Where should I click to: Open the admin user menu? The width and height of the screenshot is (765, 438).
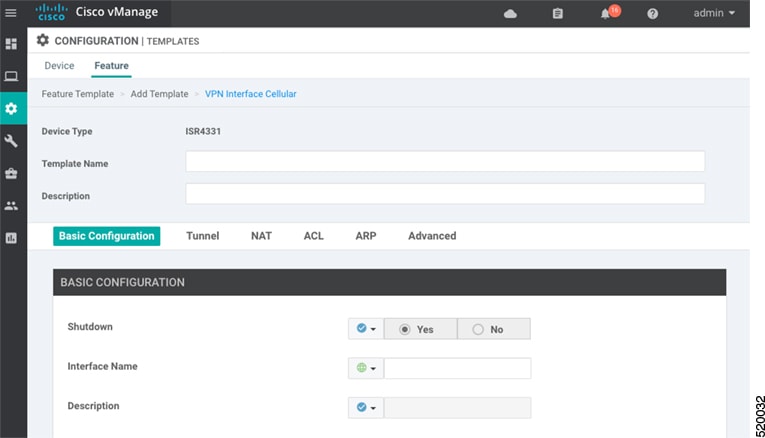click(714, 13)
